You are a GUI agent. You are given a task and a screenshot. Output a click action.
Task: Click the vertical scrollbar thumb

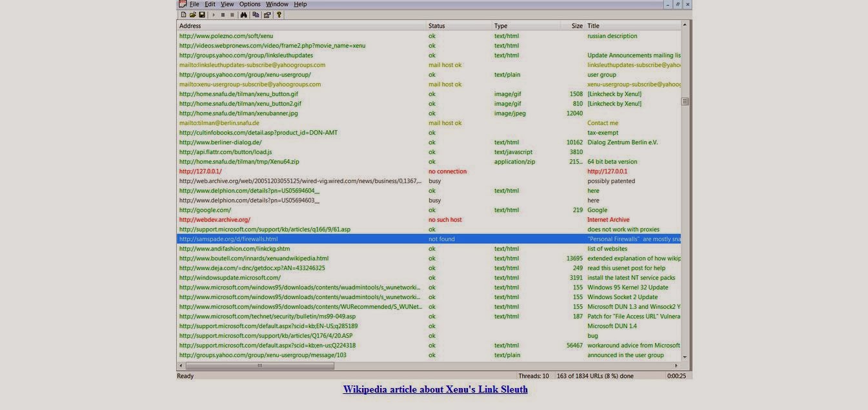pos(685,101)
